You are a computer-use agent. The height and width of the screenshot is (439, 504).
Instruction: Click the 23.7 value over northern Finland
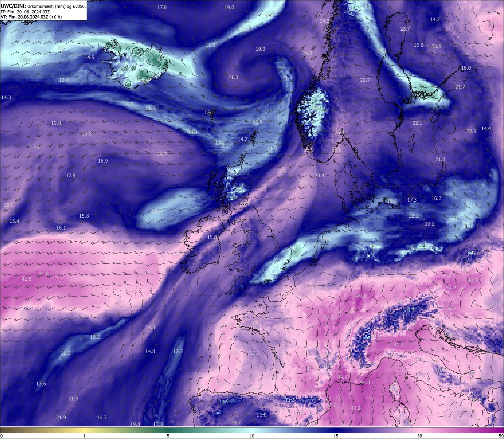point(405,29)
